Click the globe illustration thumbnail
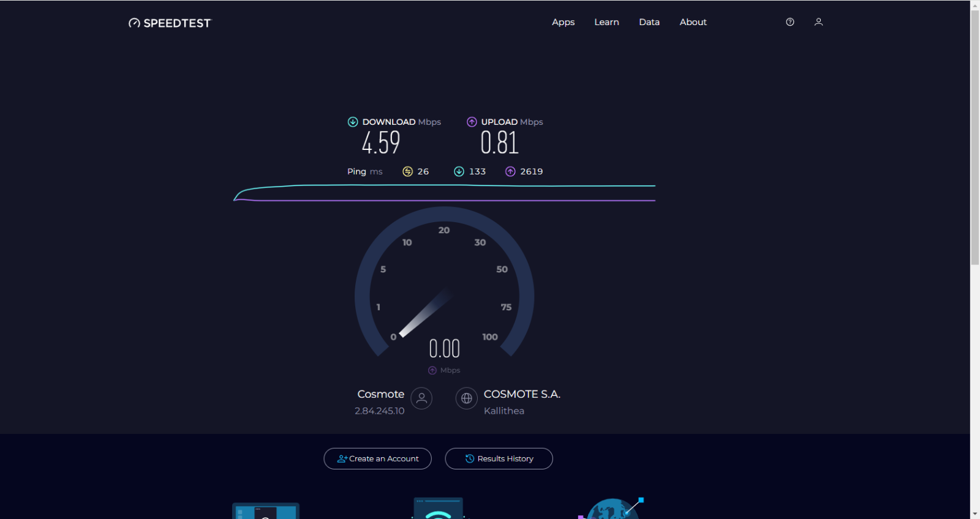Screen dimensions: 980x519 pyautogui.click(x=611, y=509)
